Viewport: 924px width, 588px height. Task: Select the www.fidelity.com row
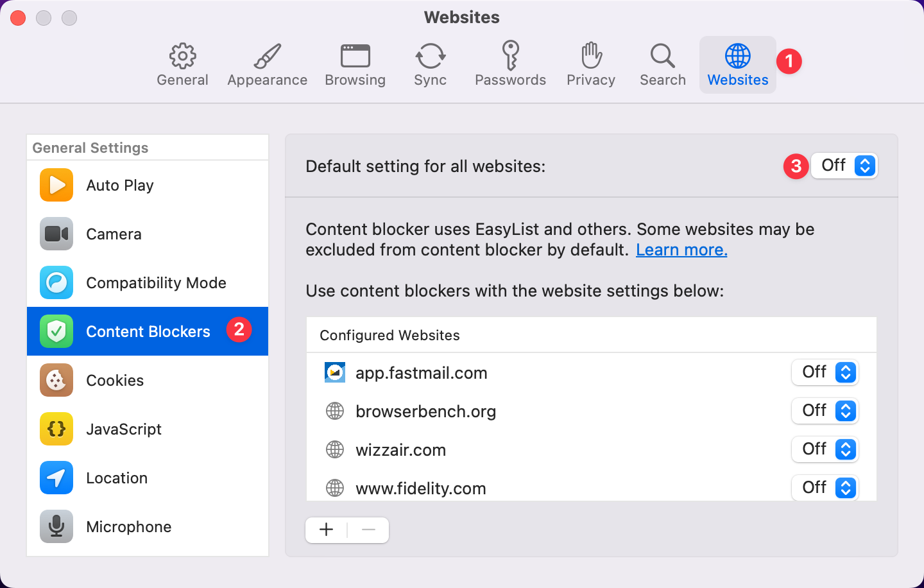coord(420,488)
